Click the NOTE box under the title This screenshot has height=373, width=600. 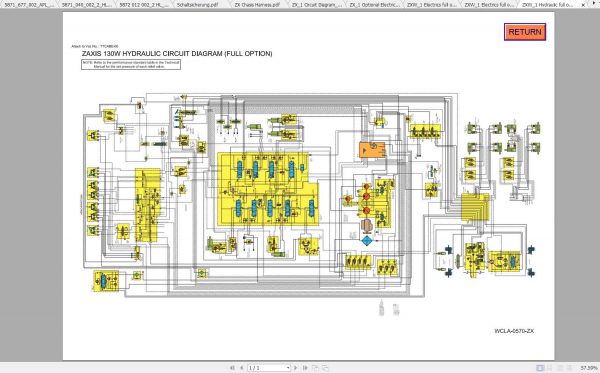point(131,64)
